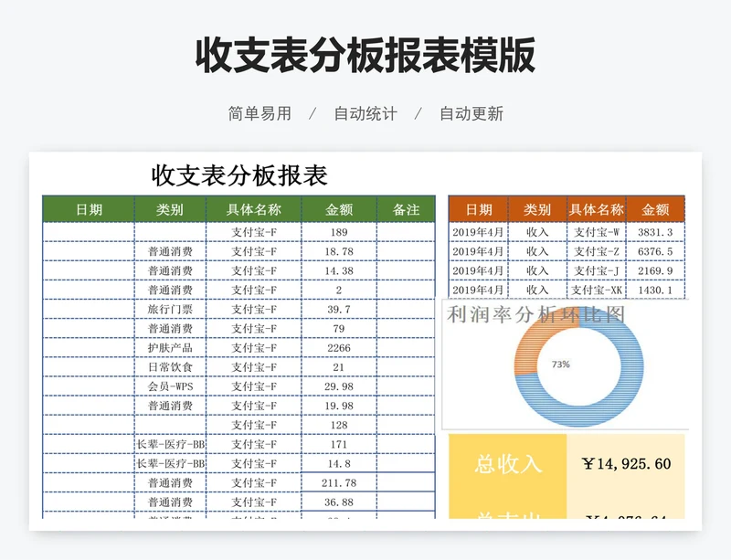Click the amount cell 14.38
The width and height of the screenshot is (731, 560).
[x=339, y=270]
